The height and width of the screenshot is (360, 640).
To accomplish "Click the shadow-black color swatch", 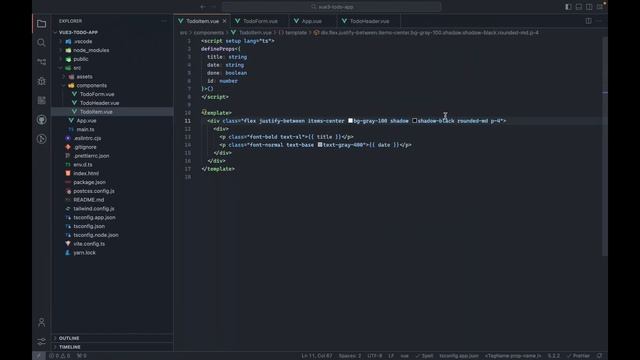I will pyautogui.click(x=414, y=121).
